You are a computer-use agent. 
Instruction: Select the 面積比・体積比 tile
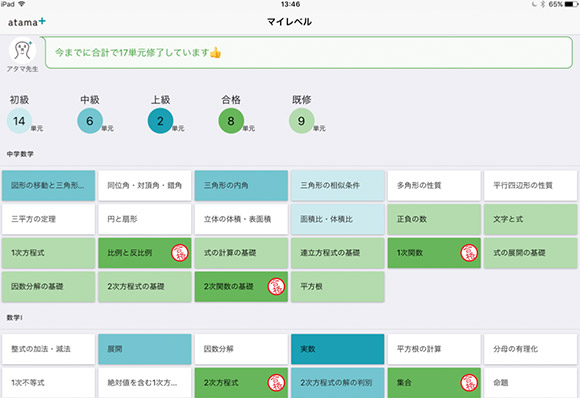pyautogui.click(x=338, y=219)
